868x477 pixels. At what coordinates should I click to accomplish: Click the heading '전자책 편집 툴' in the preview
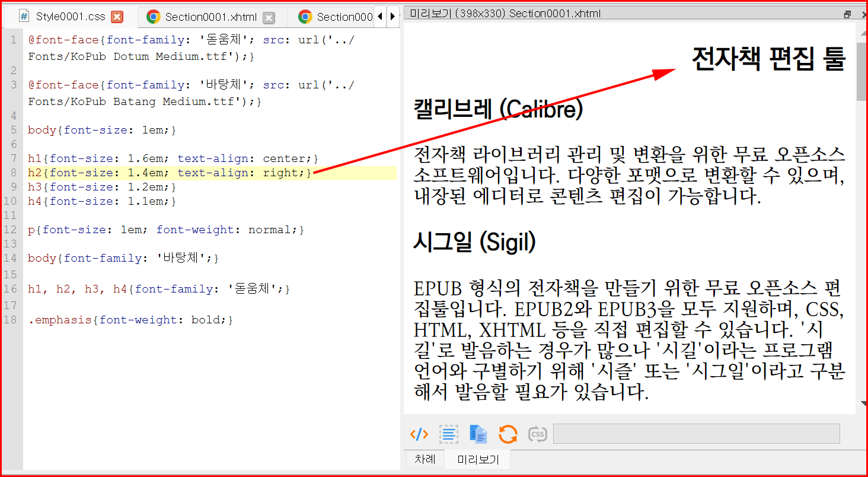pyautogui.click(x=768, y=59)
